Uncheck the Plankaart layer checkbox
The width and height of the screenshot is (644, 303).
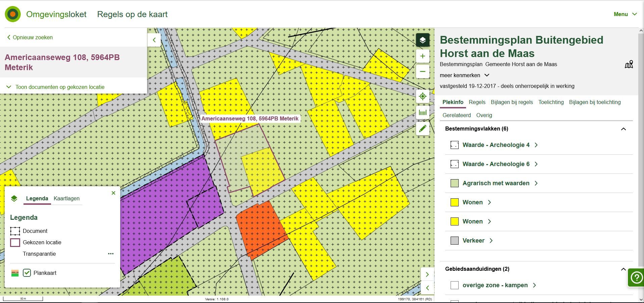click(27, 273)
